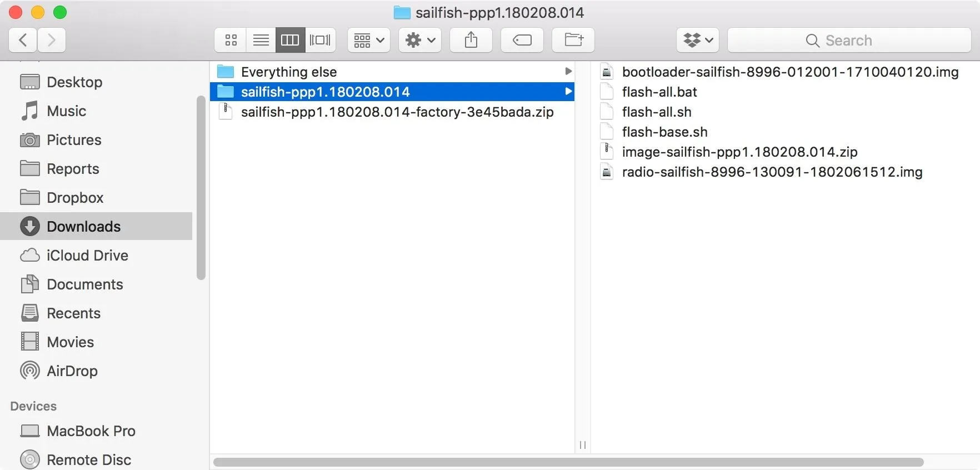Click into the Search field
The image size is (980, 470).
pos(849,40)
